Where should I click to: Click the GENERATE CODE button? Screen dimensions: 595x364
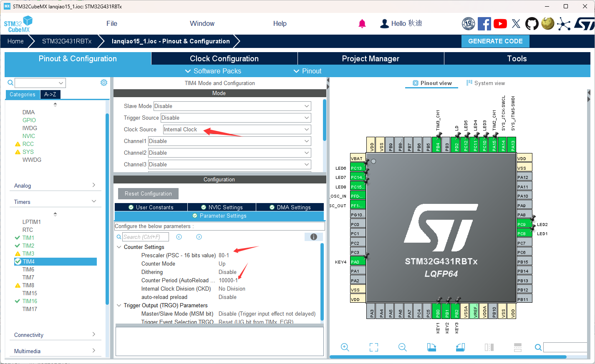tap(495, 41)
